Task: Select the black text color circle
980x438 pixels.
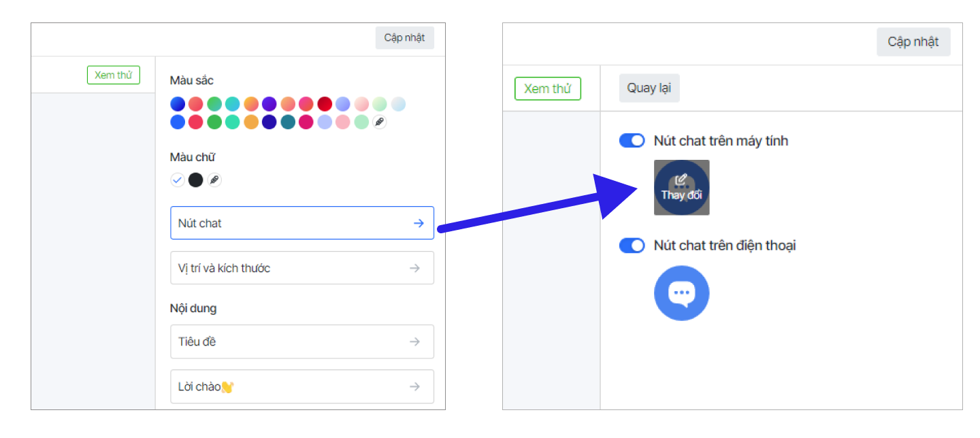Action: [196, 180]
